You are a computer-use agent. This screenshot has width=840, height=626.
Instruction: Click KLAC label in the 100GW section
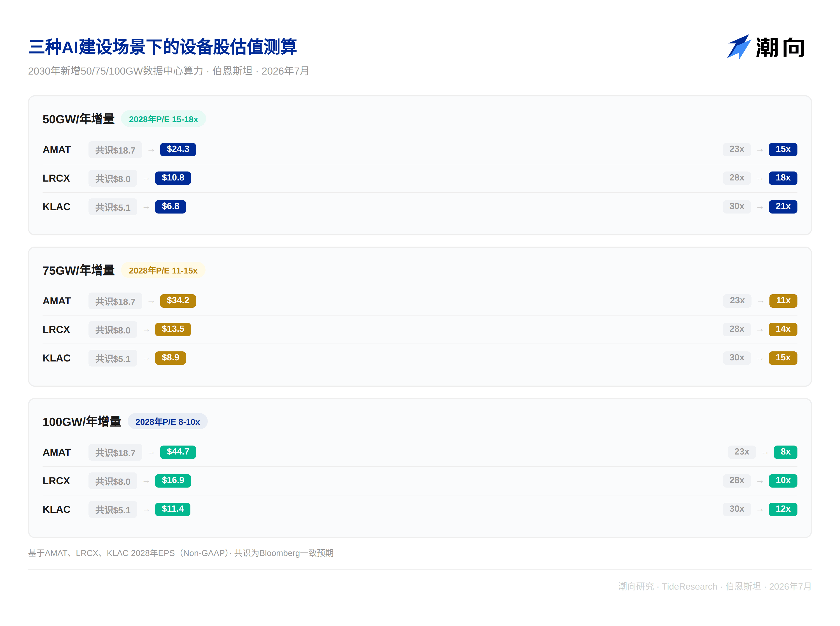point(56,509)
